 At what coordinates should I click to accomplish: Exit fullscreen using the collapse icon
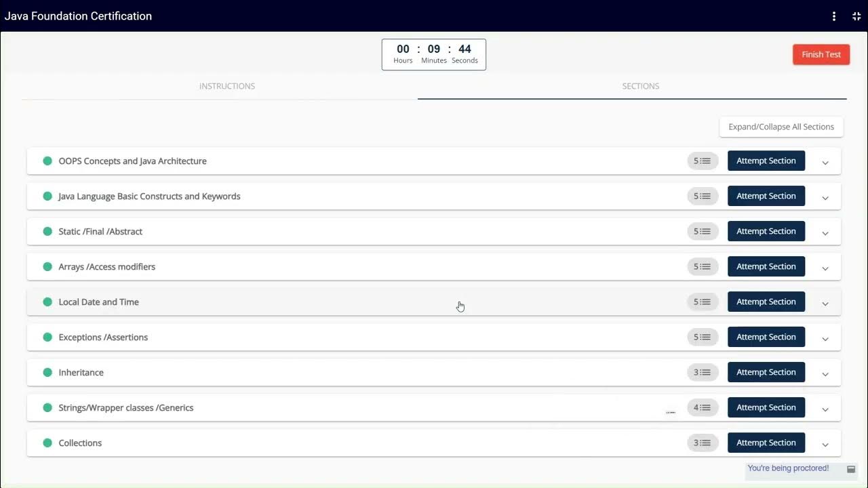pos(856,16)
